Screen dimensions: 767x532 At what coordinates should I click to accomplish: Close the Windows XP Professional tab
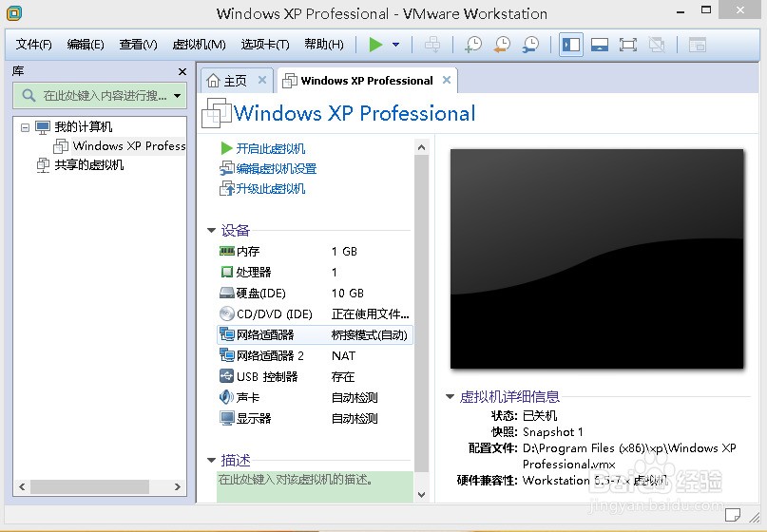point(446,80)
